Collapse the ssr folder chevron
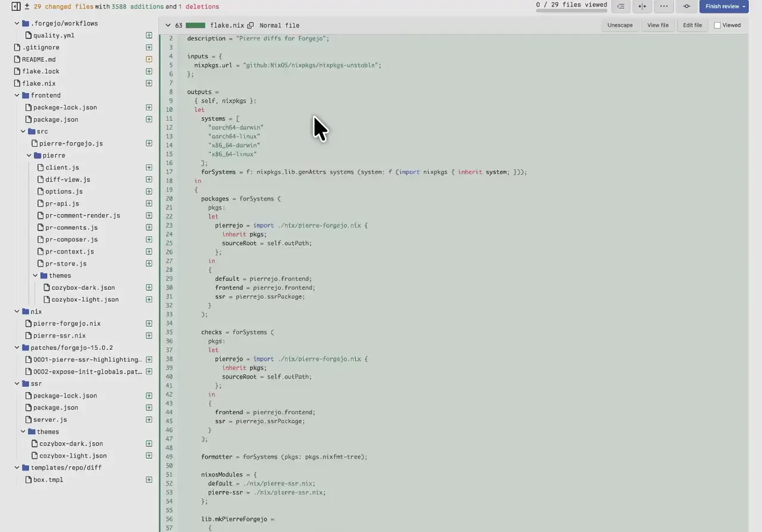Image resolution: width=762 pixels, height=532 pixels. 17,384
